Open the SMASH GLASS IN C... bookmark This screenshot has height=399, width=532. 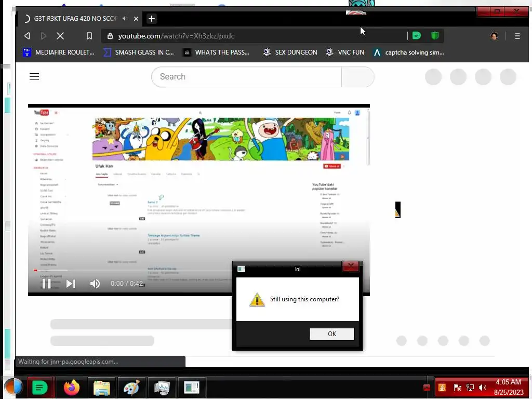click(138, 52)
